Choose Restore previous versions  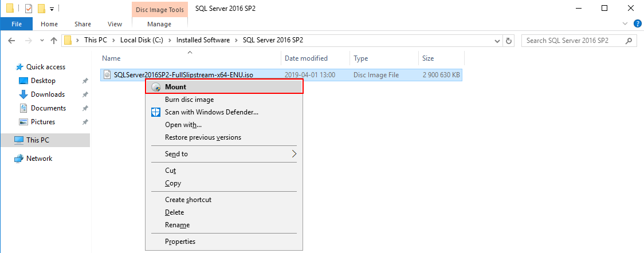[224, 137]
